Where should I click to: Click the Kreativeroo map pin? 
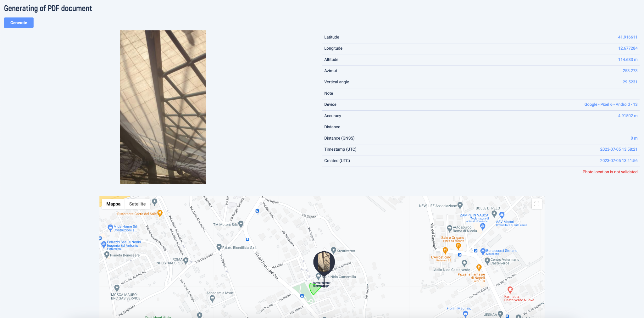coord(334,250)
